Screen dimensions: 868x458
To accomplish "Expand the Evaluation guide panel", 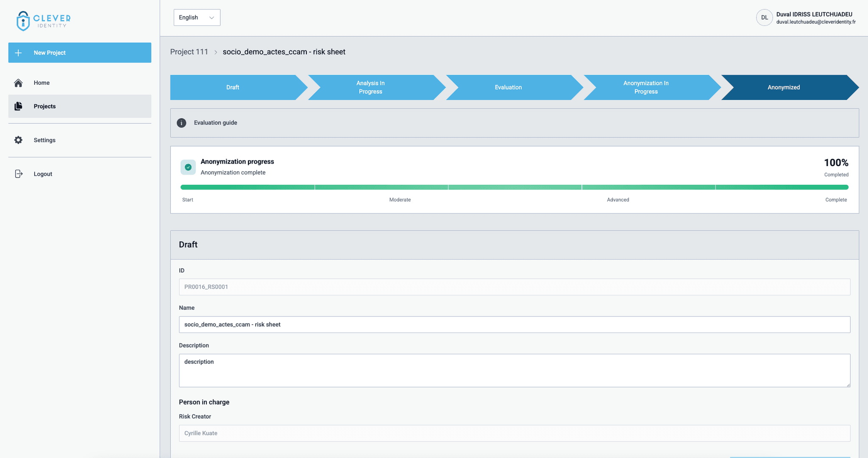I will pos(514,123).
